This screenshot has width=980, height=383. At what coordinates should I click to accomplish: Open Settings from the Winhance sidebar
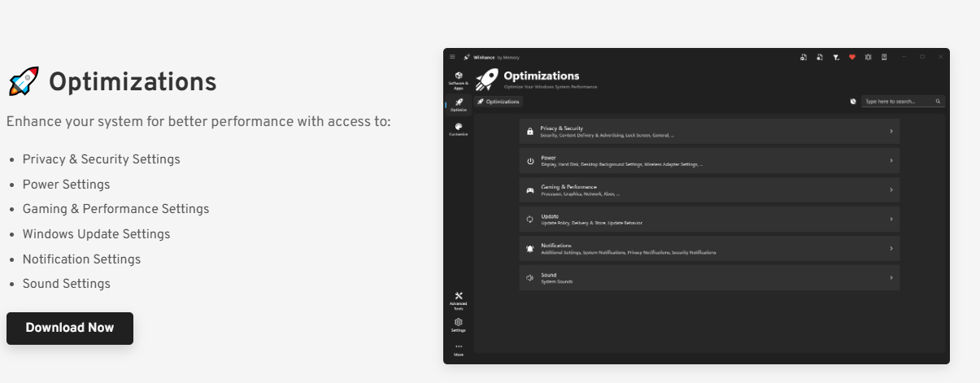click(x=459, y=325)
